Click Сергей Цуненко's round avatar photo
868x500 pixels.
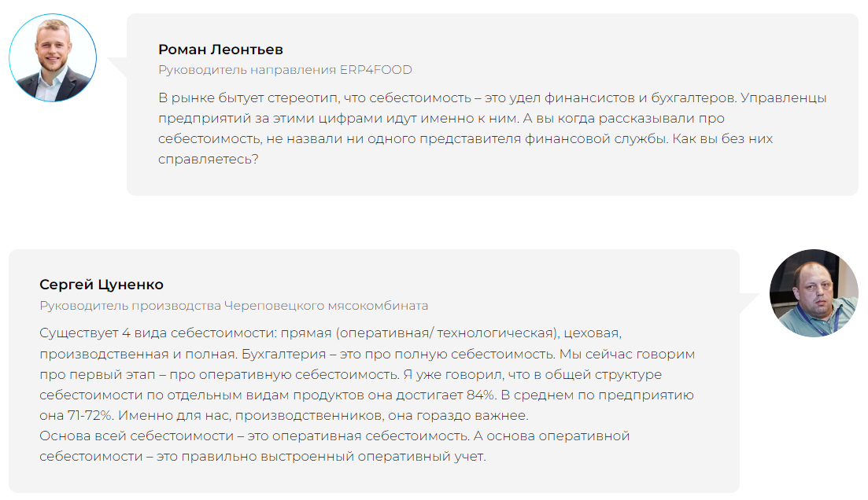(814, 293)
